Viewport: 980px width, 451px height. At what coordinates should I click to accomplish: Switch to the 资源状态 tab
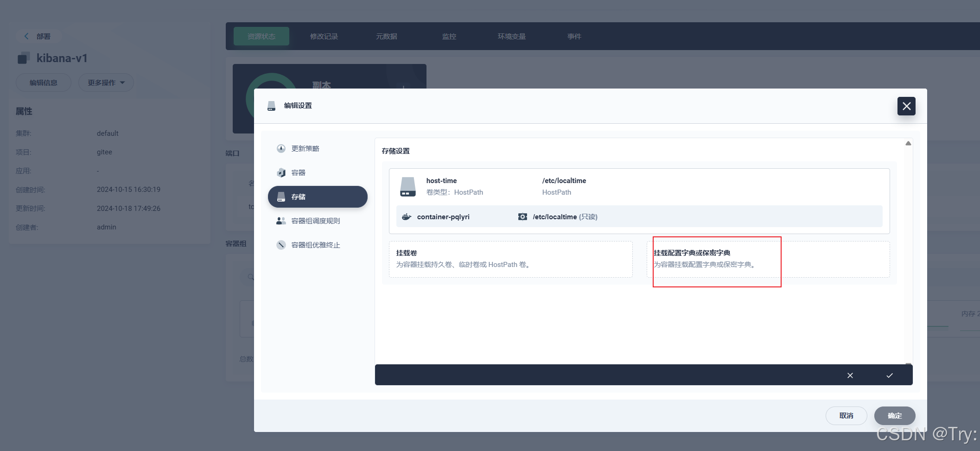261,36
